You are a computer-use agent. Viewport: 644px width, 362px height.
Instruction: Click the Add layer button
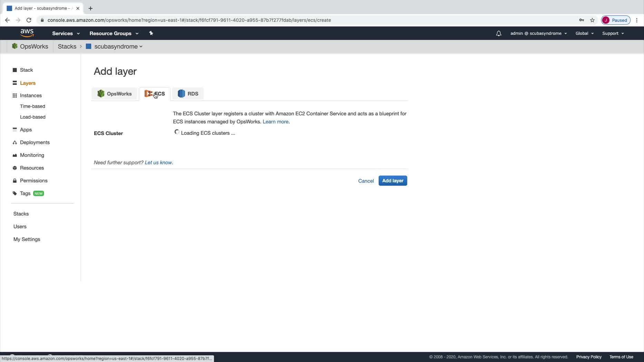(x=393, y=181)
